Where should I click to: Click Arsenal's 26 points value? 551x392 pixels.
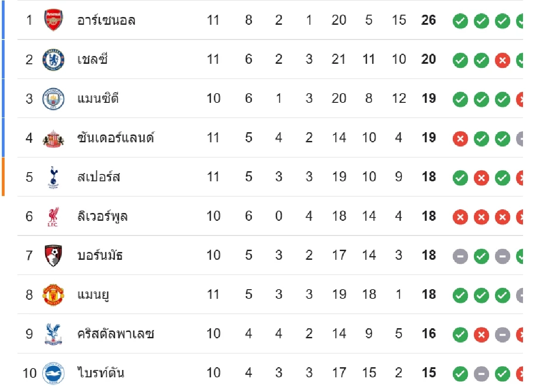tap(428, 21)
